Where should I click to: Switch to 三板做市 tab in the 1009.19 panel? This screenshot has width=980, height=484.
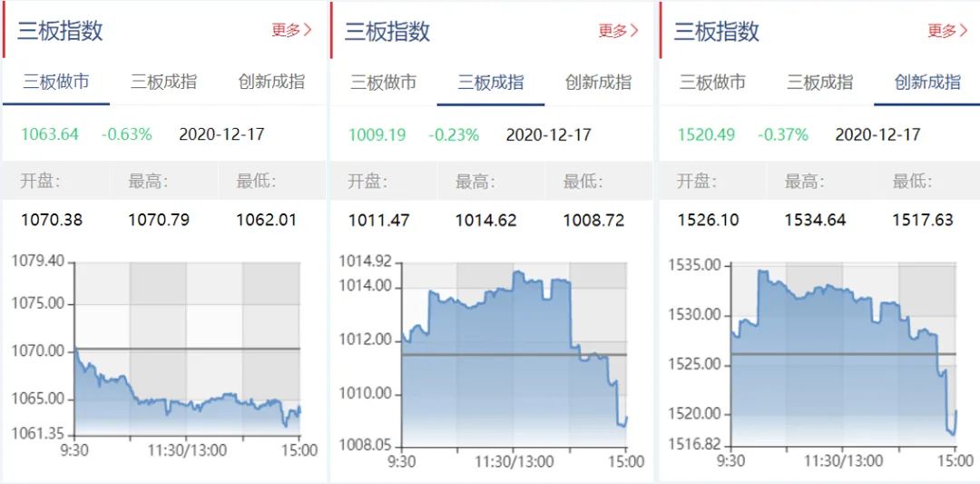(383, 83)
